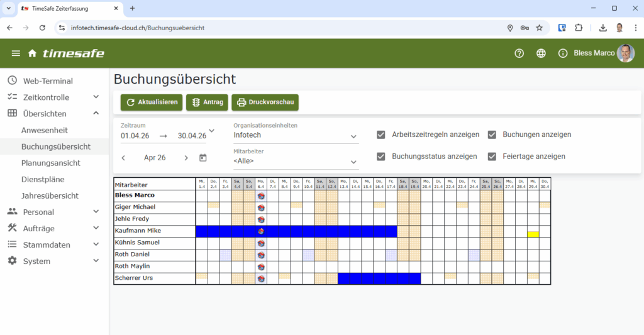Click the Druckvorschau button

tap(265, 102)
